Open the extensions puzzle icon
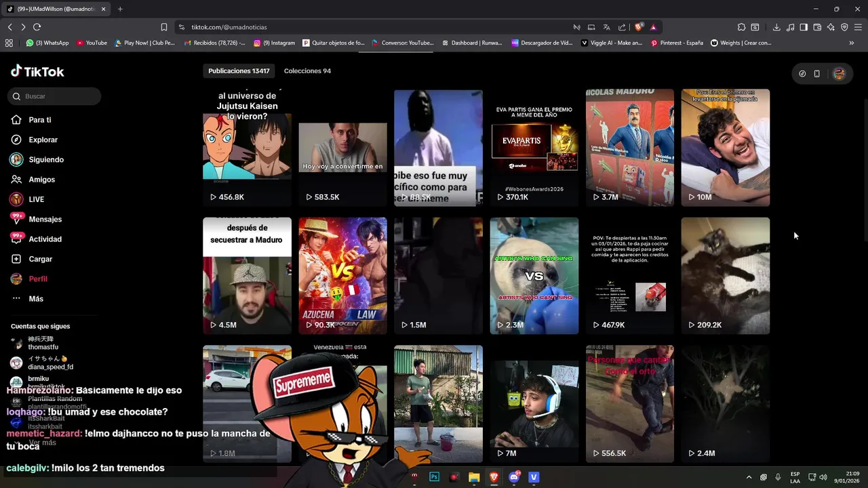 coord(741,27)
